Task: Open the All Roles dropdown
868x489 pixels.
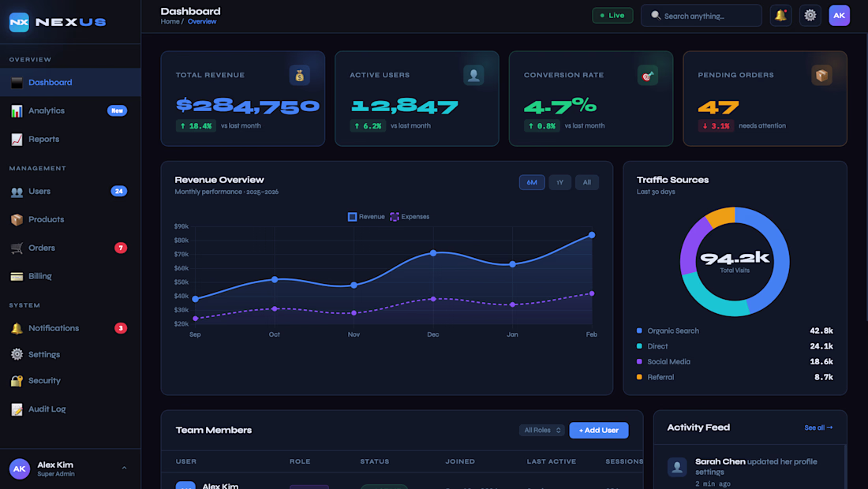Action: pyautogui.click(x=542, y=431)
